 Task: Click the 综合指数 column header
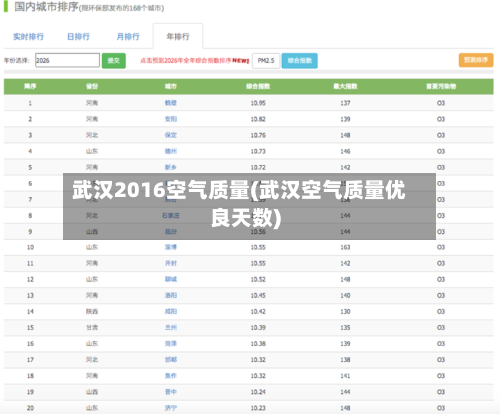(x=258, y=86)
